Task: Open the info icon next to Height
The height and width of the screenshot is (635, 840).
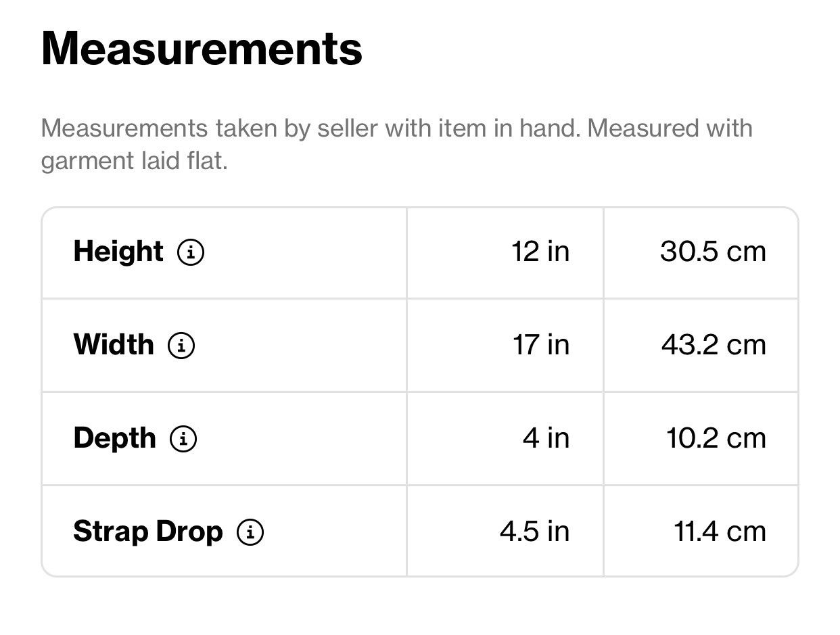Action: pos(191,253)
